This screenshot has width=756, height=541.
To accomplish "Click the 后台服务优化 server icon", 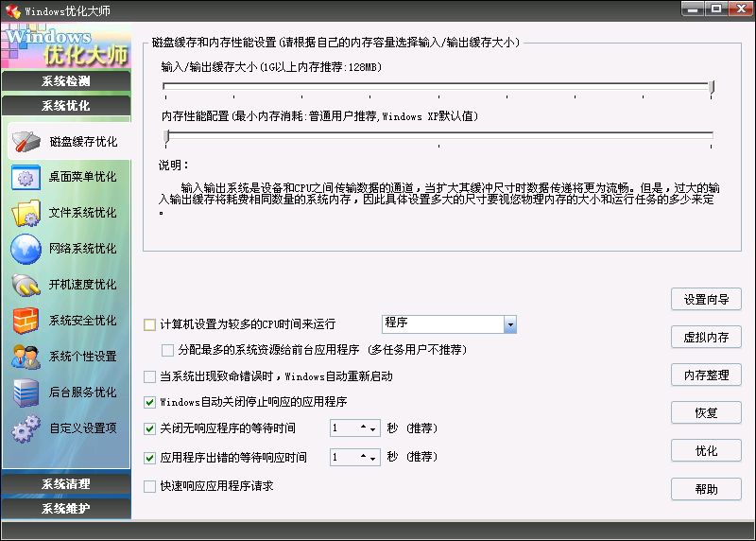I will (26, 393).
